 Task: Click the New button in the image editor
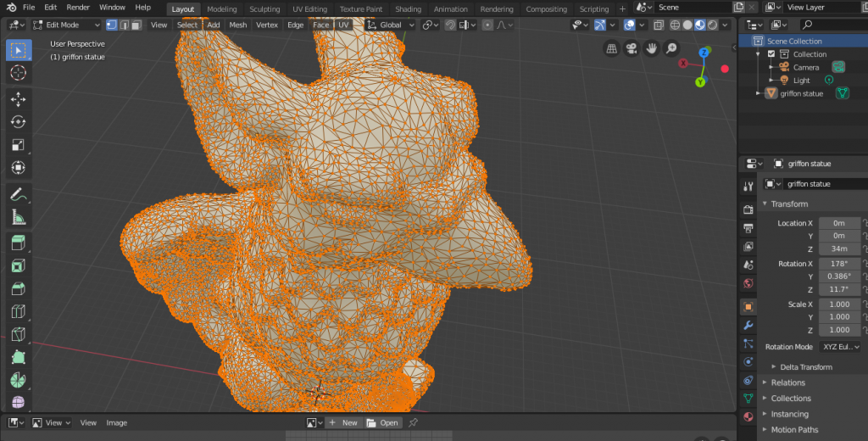click(343, 422)
